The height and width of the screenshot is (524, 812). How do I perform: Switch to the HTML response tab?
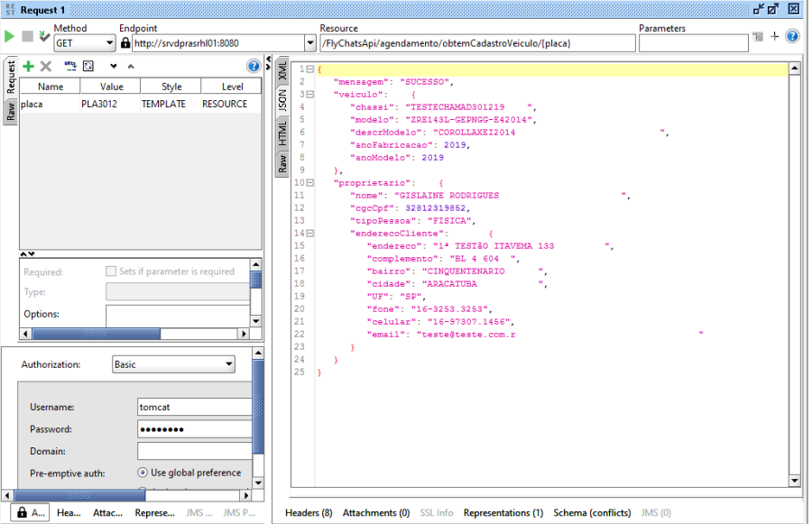point(282,133)
